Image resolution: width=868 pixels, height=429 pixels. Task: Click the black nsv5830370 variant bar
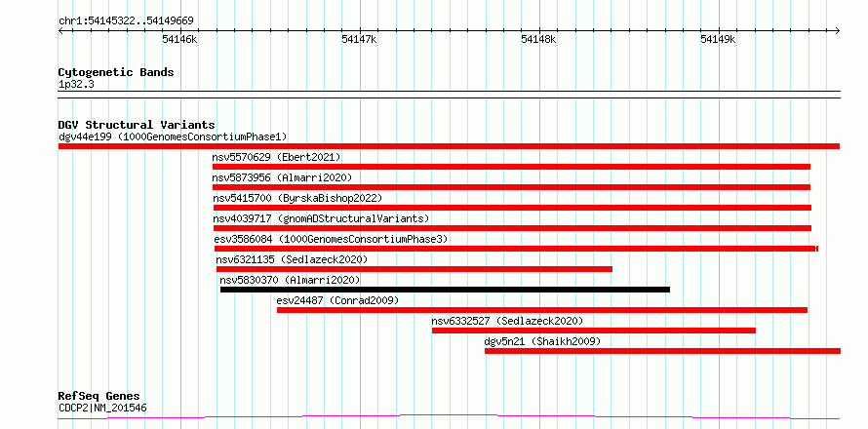pyautogui.click(x=445, y=290)
